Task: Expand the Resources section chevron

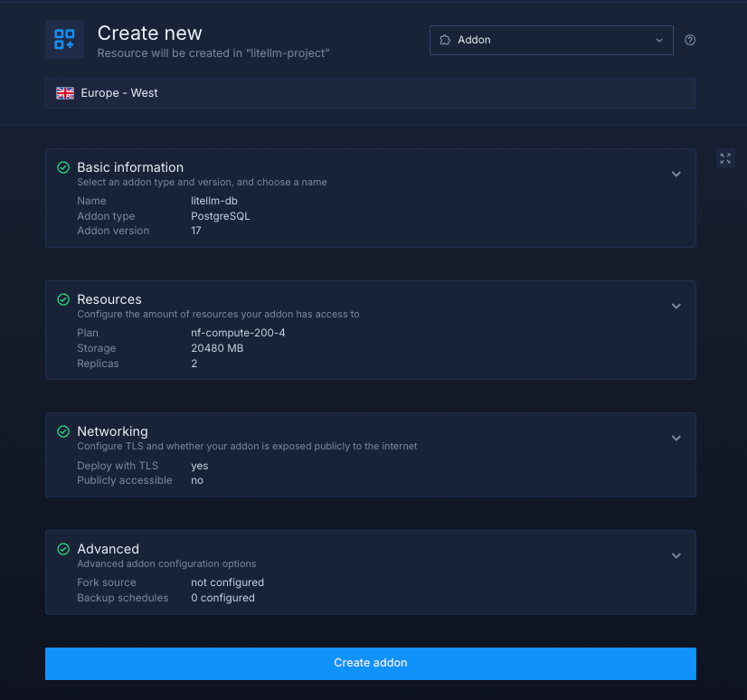Action: click(676, 306)
